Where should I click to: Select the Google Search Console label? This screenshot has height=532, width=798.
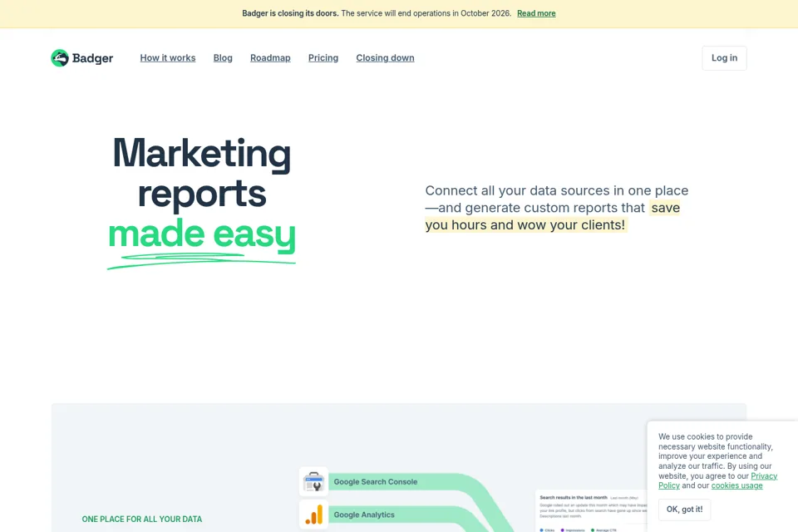[x=376, y=481]
